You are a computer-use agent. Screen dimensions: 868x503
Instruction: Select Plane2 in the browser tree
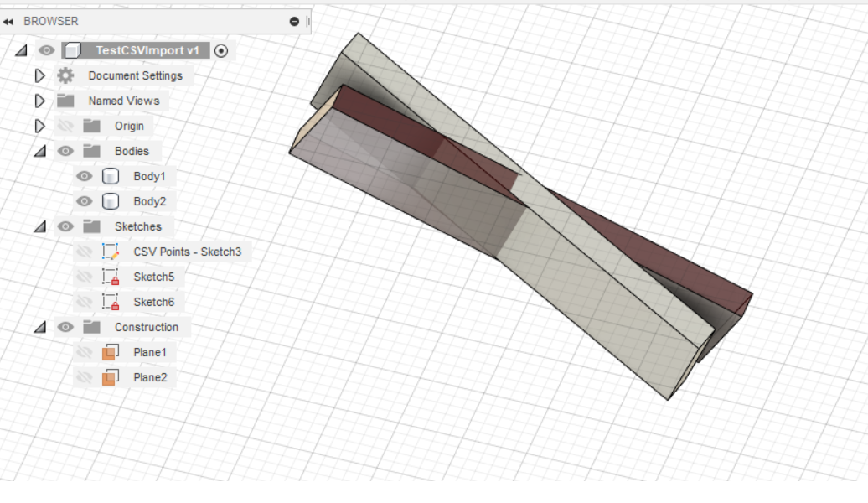150,378
